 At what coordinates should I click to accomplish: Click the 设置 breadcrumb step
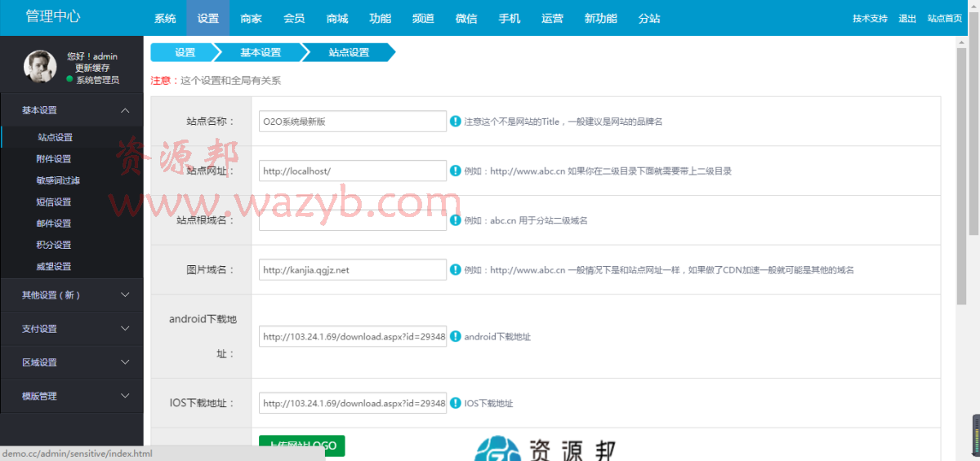point(185,52)
